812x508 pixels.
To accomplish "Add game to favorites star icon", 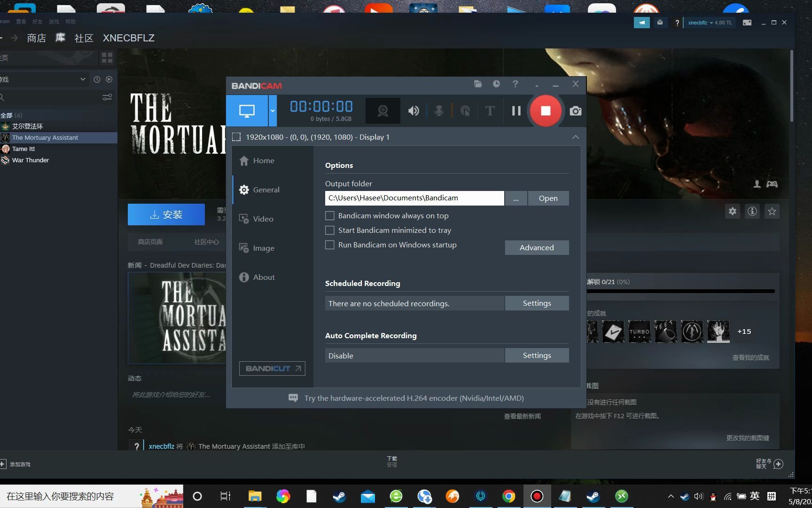I will (x=772, y=211).
